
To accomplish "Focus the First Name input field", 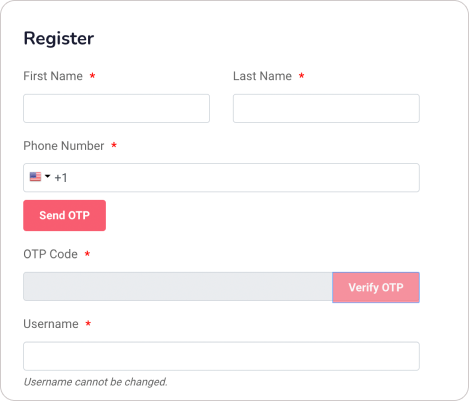I will tap(116, 108).
